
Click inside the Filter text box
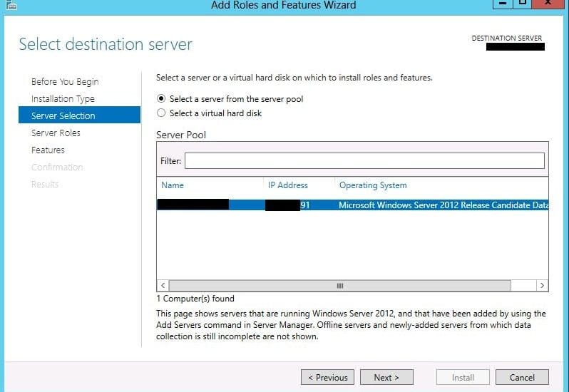(x=364, y=160)
